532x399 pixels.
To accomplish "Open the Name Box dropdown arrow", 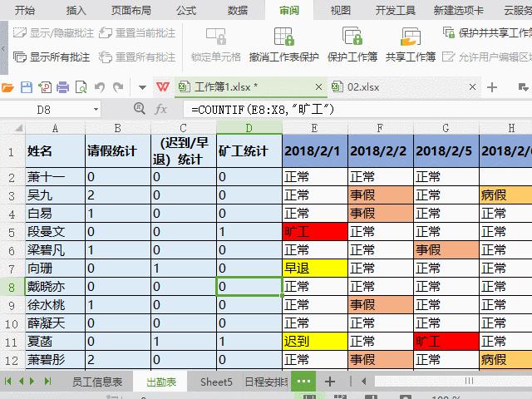I will click(x=96, y=109).
